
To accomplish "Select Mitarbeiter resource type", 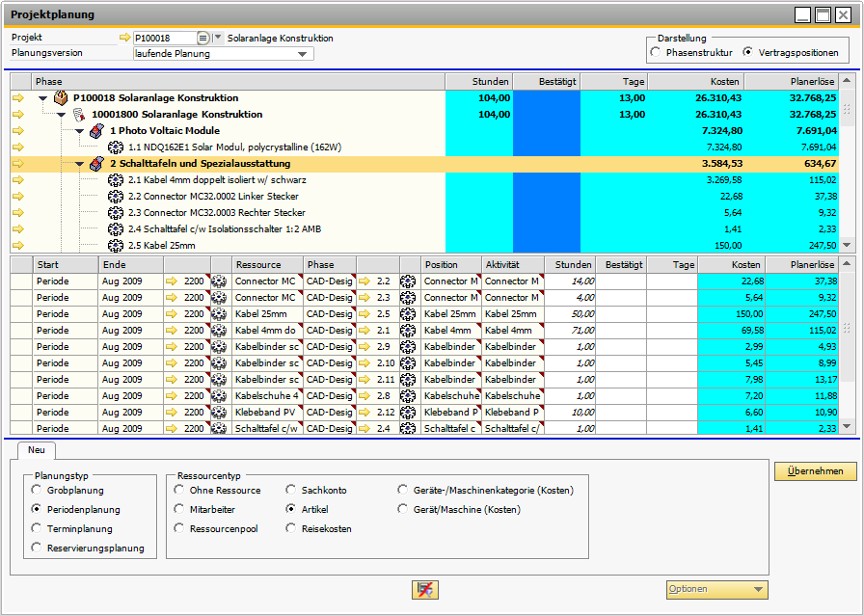I will coord(179,510).
